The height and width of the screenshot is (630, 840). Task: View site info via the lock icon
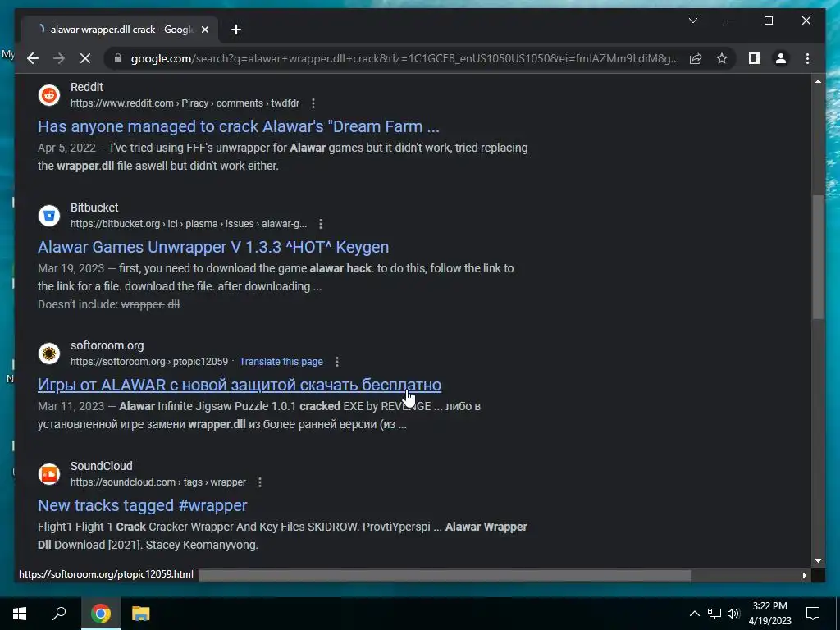tap(118, 58)
